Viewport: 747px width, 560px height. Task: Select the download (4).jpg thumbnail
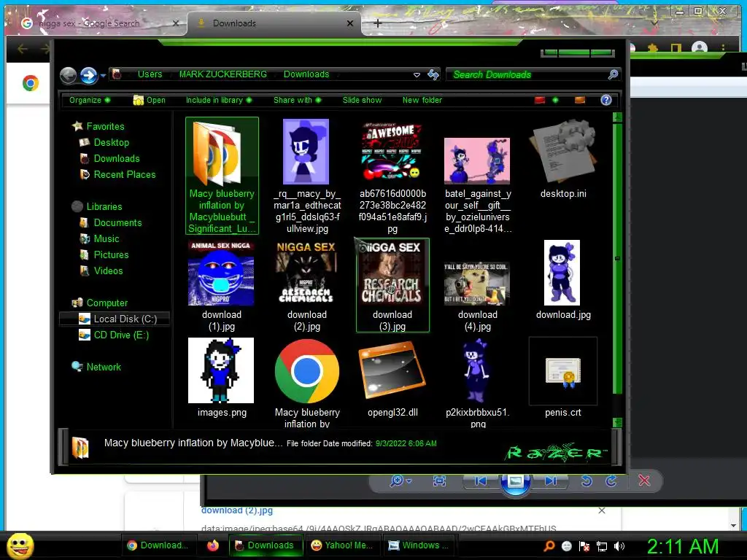tap(477, 295)
